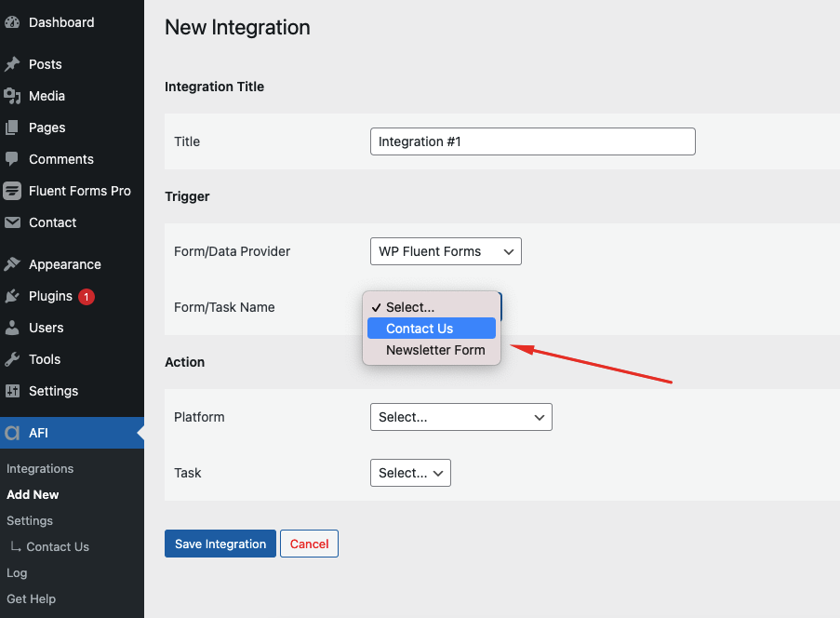The height and width of the screenshot is (618, 840).
Task: Click the Contact envelope icon
Action: click(12, 222)
